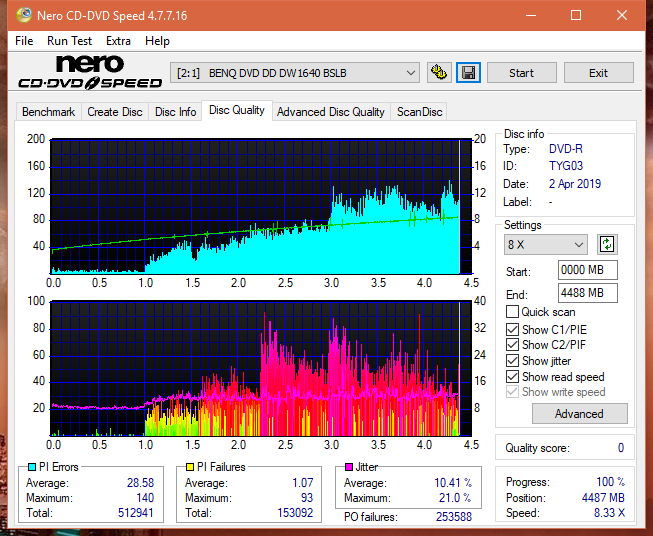Click PI Failures maximum 93 value
This screenshot has height=536, width=653.
coord(307,498)
